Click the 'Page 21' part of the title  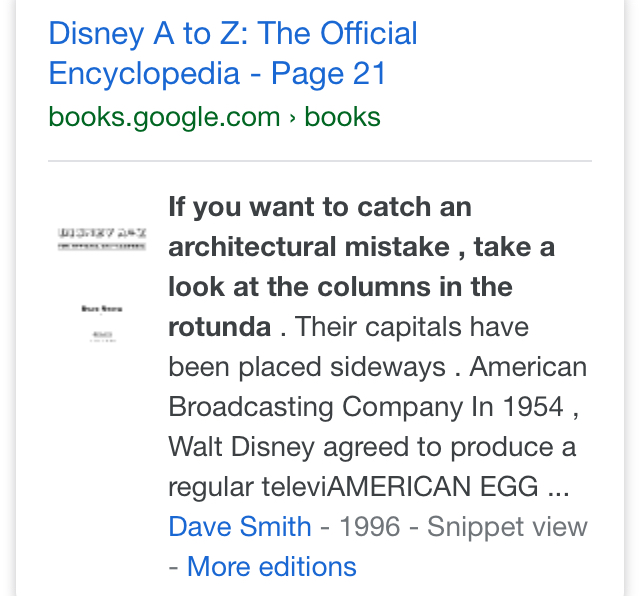tap(328, 74)
